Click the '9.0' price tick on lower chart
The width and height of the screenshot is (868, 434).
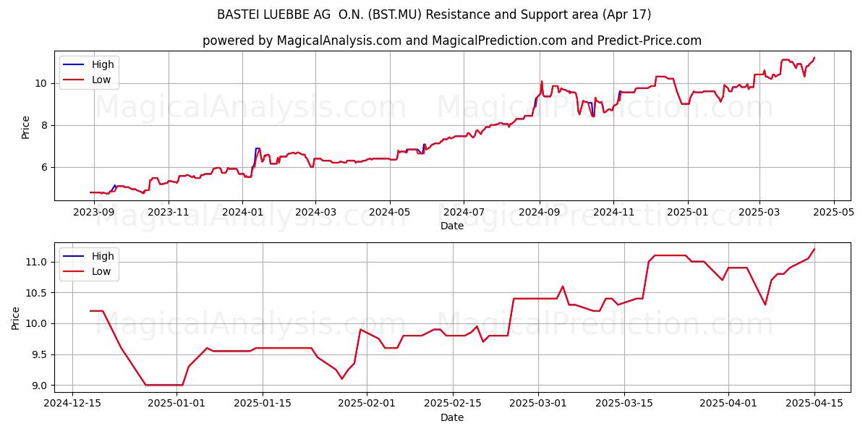pos(41,386)
